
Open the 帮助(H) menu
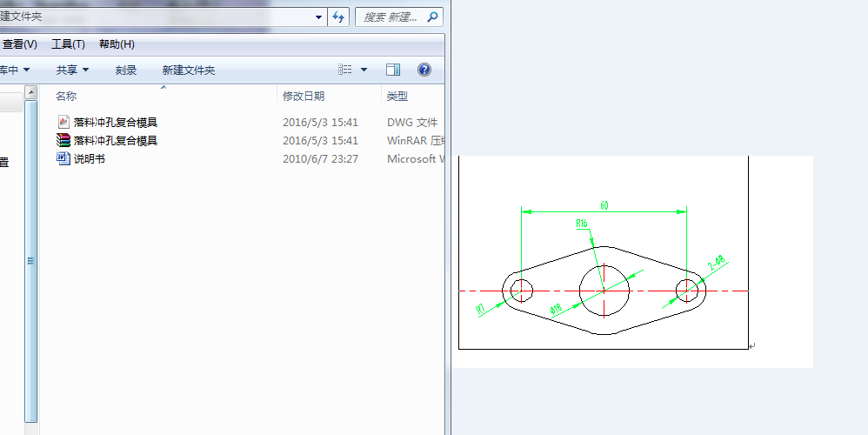coord(117,44)
